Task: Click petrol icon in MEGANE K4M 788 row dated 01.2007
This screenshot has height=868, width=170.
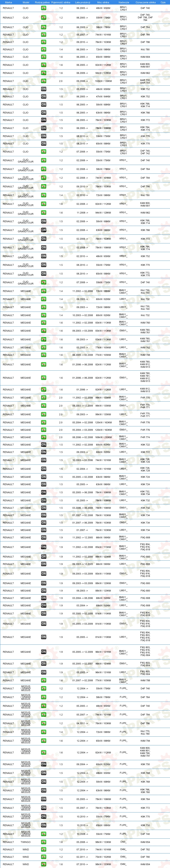Action: pos(44,680)
